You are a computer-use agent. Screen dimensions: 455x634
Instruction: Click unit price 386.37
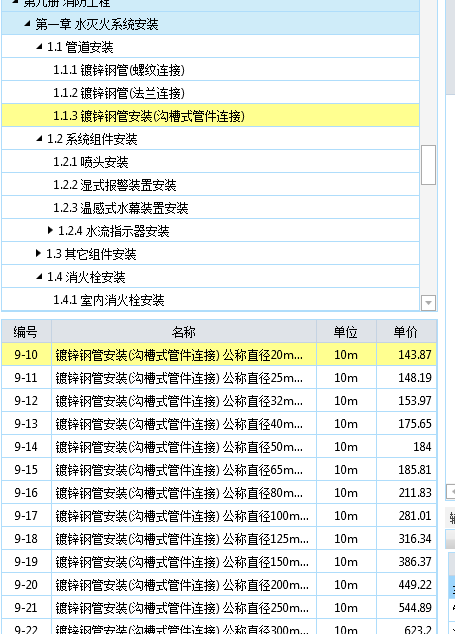[x=406, y=562]
